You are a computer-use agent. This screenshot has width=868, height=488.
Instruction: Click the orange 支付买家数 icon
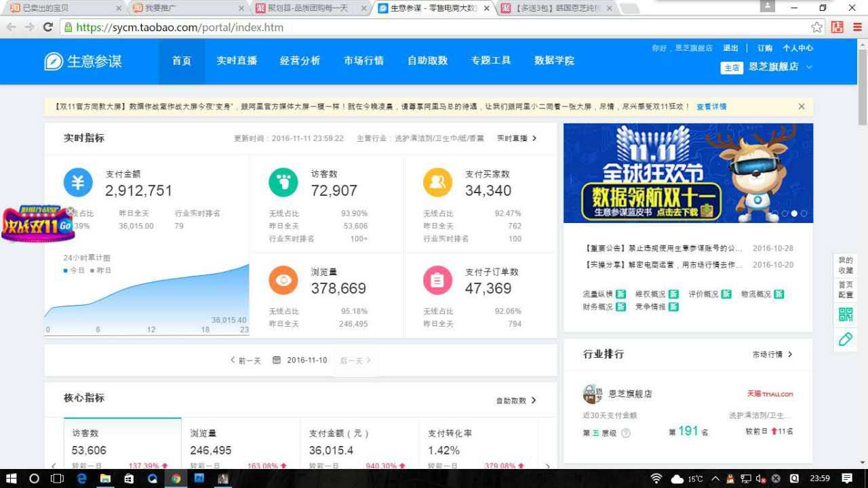point(437,182)
